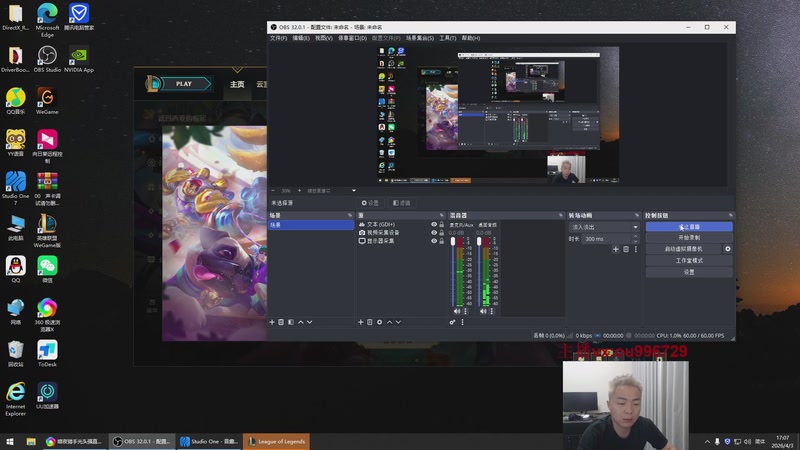The width and height of the screenshot is (800, 450).
Task: Open OBS Studio desktop shortcut
Action: point(47,59)
